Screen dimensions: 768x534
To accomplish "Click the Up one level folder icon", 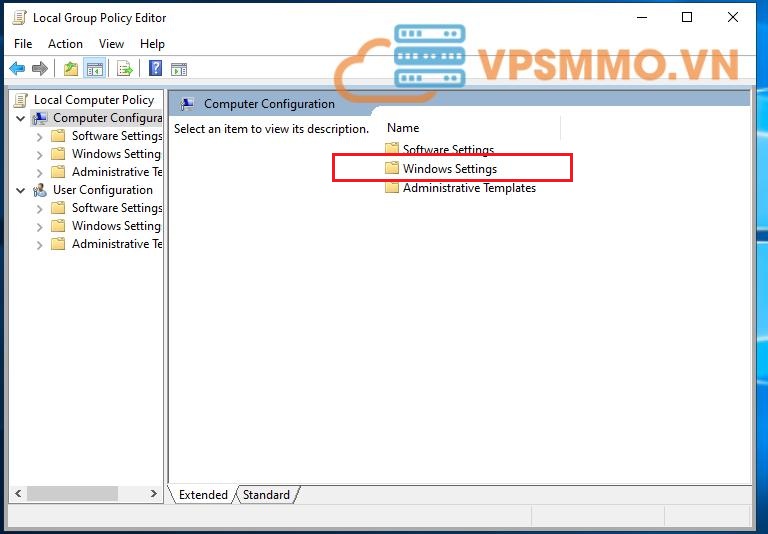I will (71, 69).
